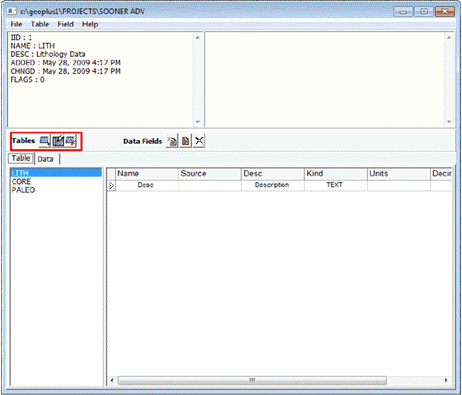462x395 pixels.
Task: Open the File menu
Action: pos(16,24)
